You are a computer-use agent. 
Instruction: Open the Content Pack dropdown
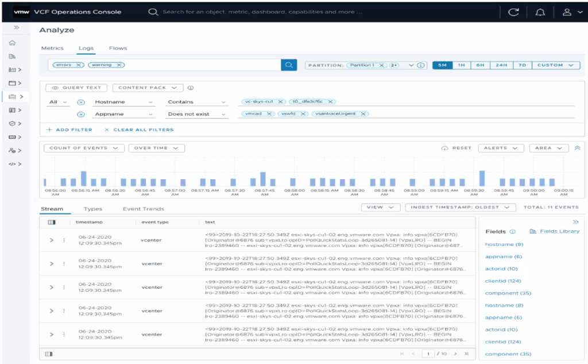tap(148, 88)
